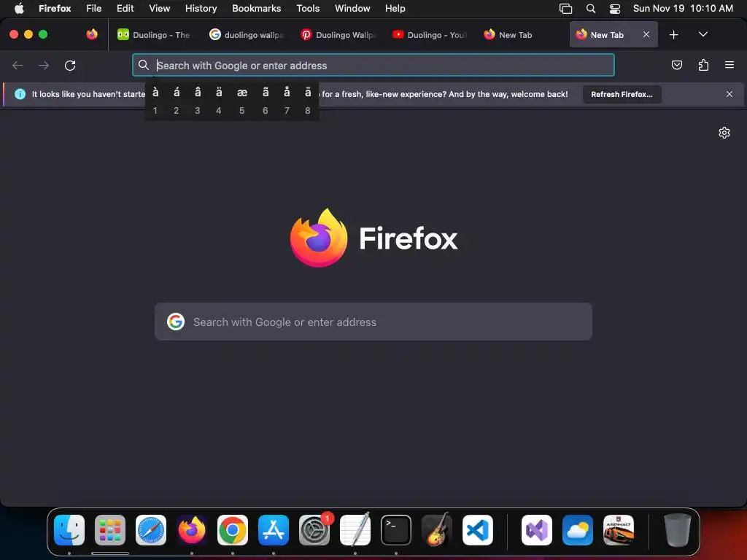Open the Edit menu
747x560 pixels.
point(125,8)
